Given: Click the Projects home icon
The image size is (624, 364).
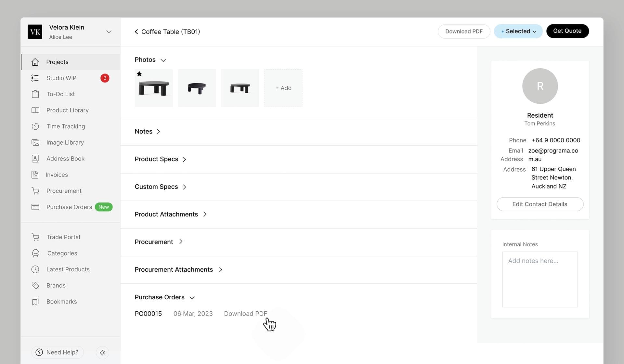Looking at the screenshot, I should [35, 62].
